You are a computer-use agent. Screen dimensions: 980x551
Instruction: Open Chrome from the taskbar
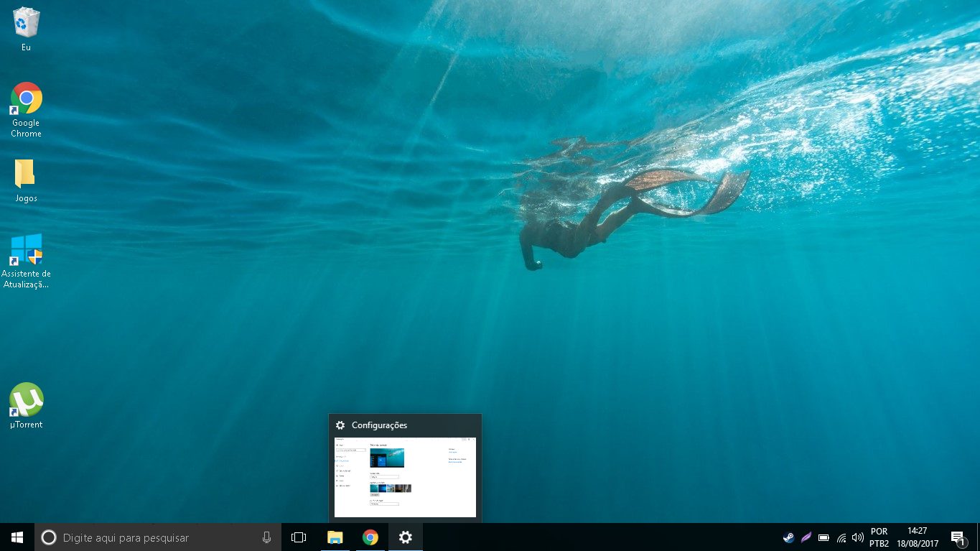[x=370, y=537]
